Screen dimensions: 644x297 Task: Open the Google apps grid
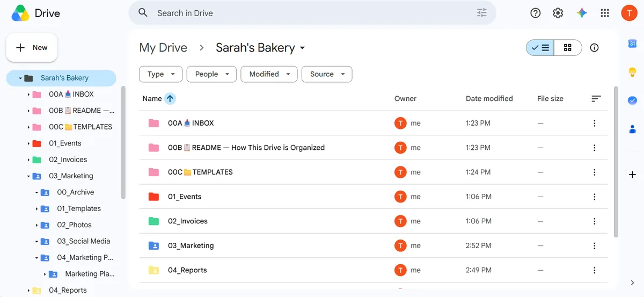[x=605, y=13]
